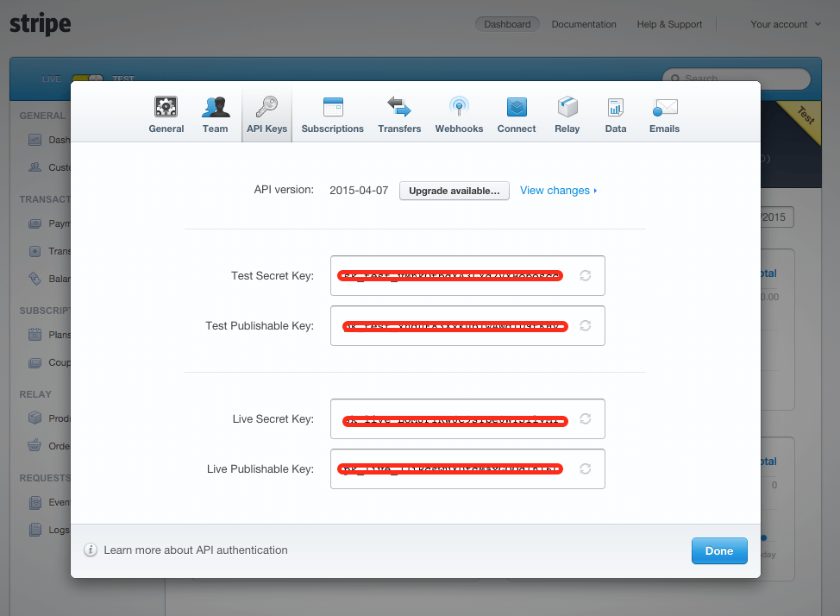Open Transfers settings via the arrows icon
This screenshot has width=840, height=616.
[399, 106]
